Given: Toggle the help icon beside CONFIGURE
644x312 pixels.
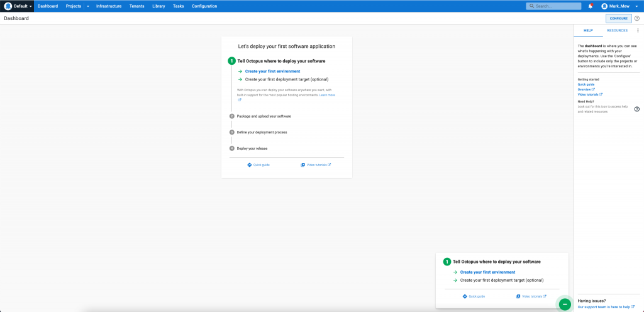Looking at the screenshot, I should click(x=637, y=18).
